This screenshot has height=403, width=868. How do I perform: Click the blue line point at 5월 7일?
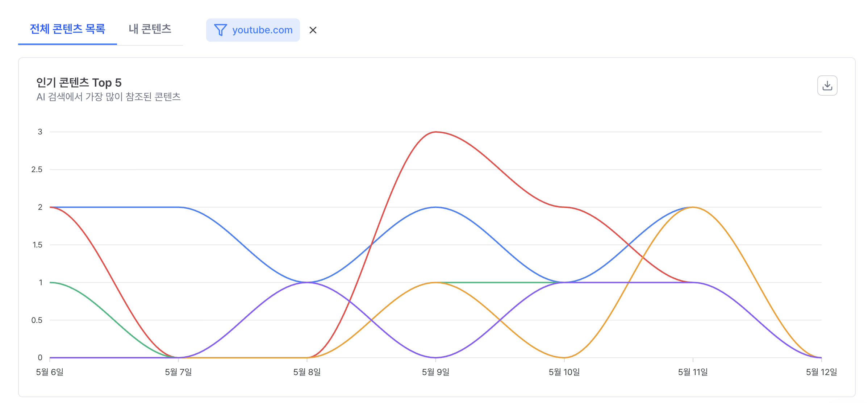[178, 207]
